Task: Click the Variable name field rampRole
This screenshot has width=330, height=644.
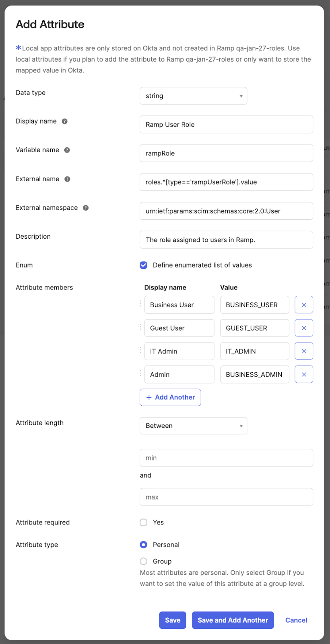Action: coord(226,153)
